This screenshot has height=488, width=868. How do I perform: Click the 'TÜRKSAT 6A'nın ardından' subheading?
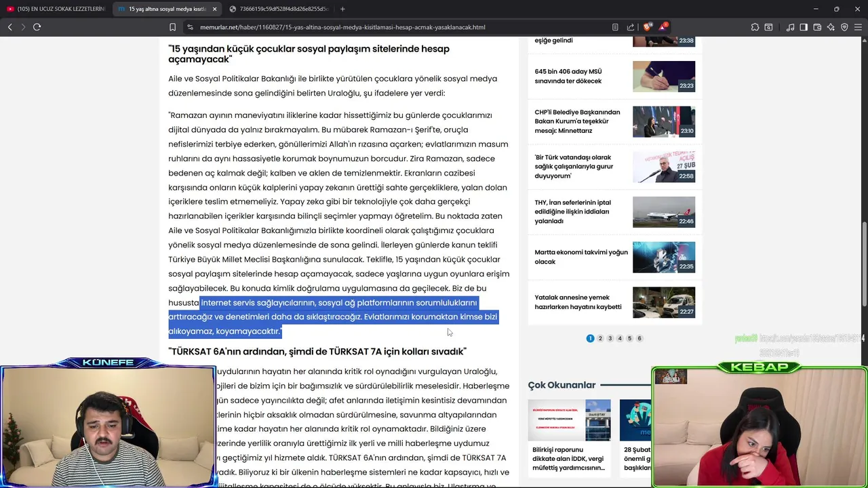click(317, 351)
